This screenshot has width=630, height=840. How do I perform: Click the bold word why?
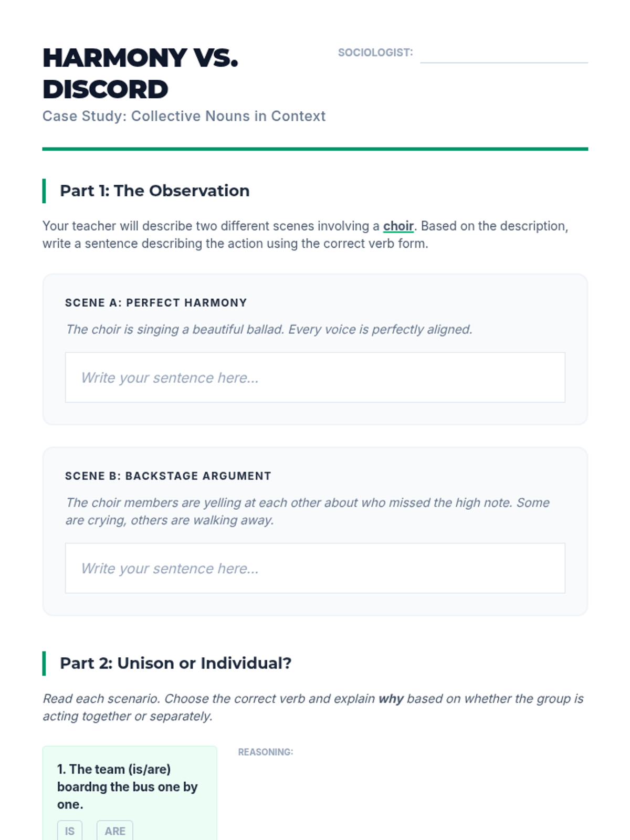(x=391, y=699)
